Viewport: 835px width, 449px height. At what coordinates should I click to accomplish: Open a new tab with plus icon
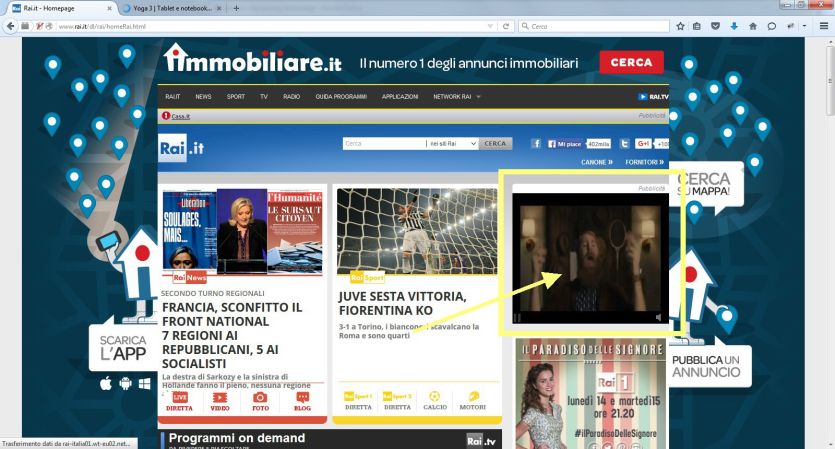click(x=236, y=8)
